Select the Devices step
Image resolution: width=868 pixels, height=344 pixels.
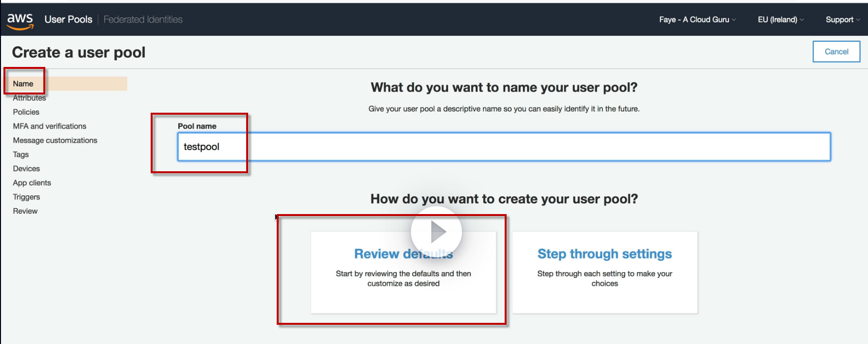pos(27,169)
